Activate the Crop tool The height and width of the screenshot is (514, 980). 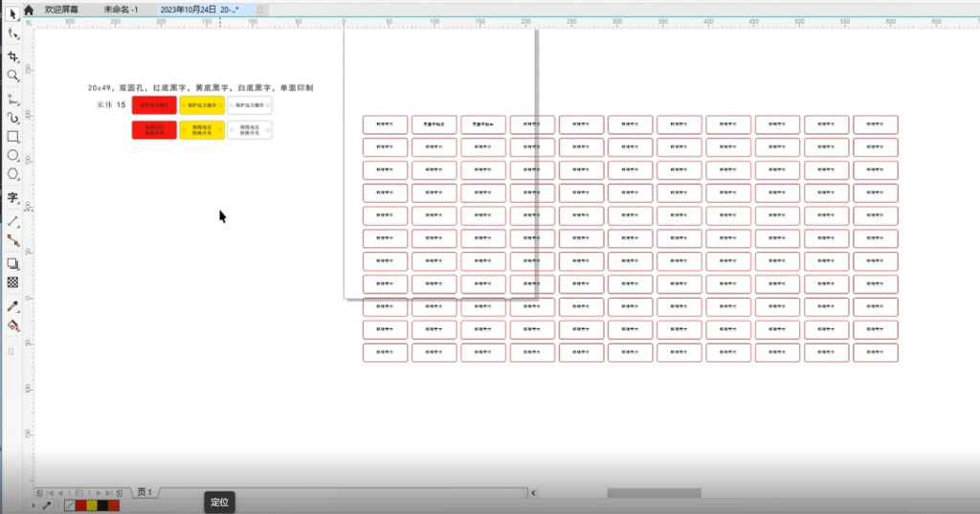point(12,56)
